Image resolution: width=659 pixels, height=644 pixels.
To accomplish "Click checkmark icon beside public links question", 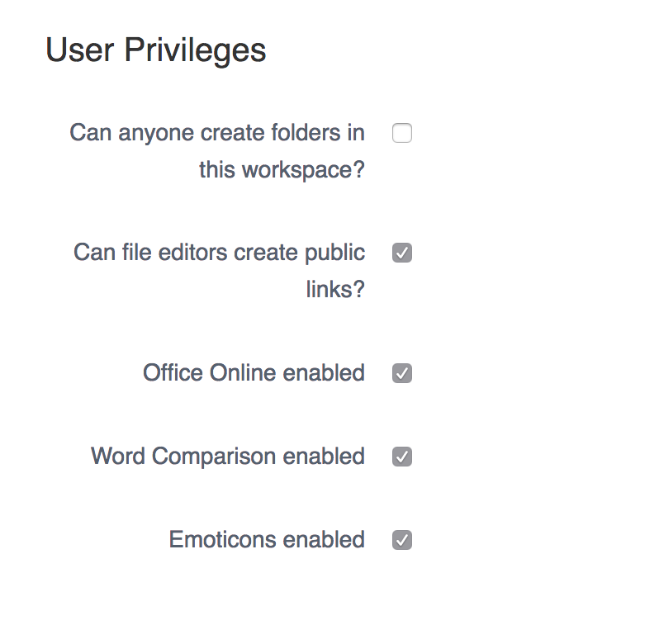I will click(402, 253).
